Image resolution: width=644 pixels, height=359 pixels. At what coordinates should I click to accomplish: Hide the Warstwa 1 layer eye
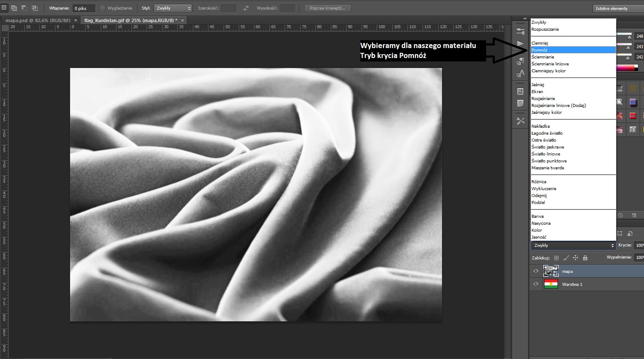pos(536,284)
